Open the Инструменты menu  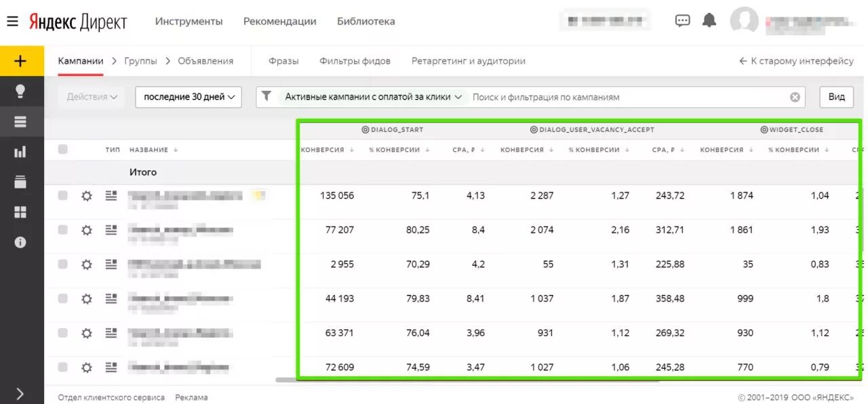tap(189, 21)
